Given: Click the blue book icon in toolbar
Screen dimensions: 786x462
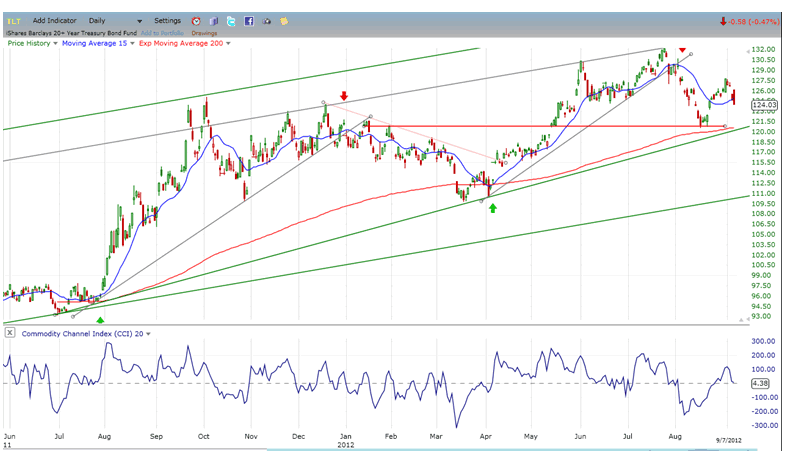Looking at the screenshot, I should tap(214, 20).
